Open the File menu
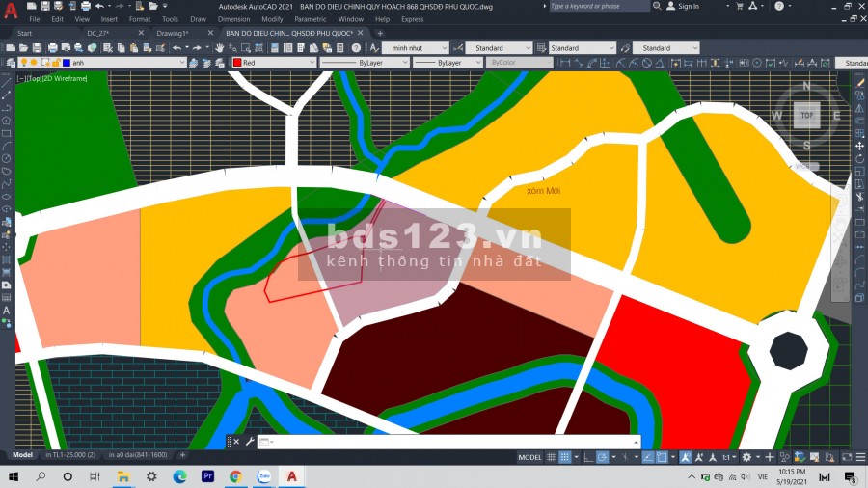The width and height of the screenshot is (868, 488). tap(35, 19)
